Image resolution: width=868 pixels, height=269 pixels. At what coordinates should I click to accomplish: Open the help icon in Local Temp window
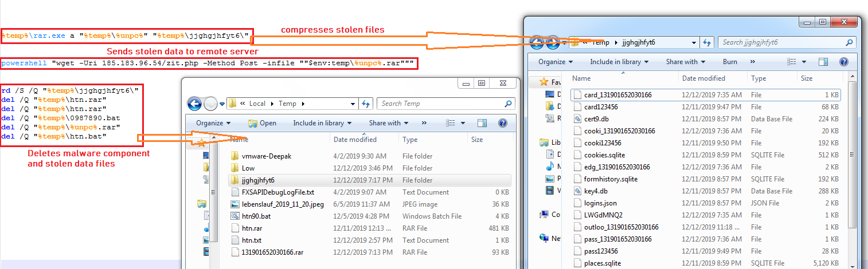click(x=503, y=123)
